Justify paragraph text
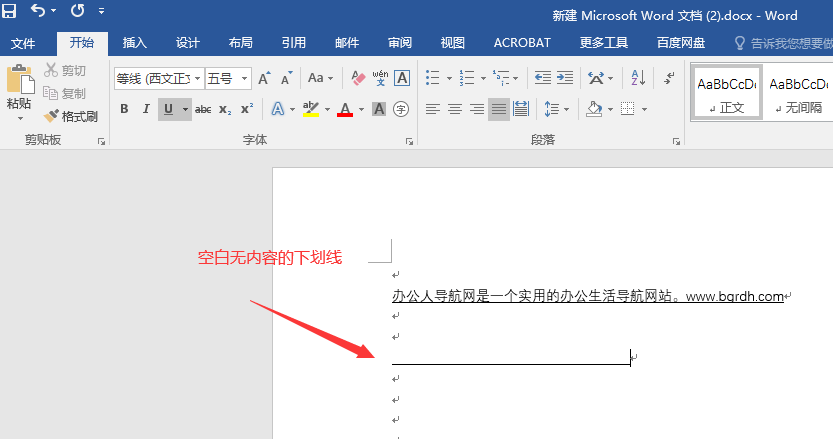 (x=499, y=109)
